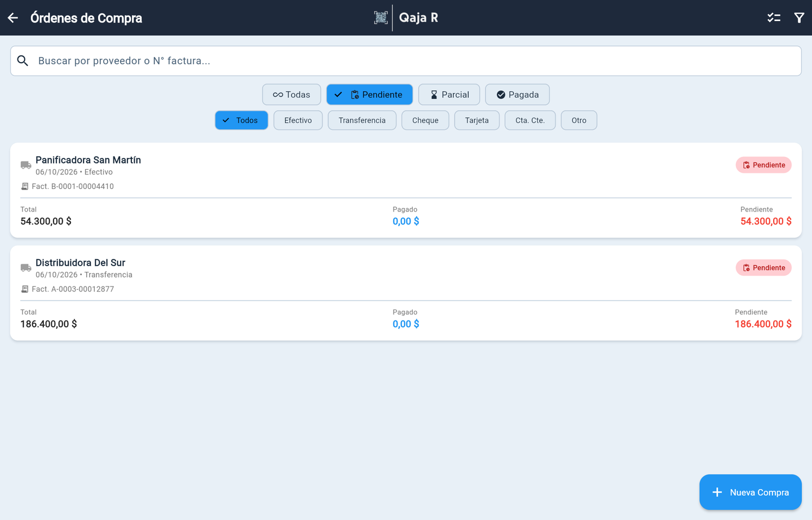Go back using the arrow icon
Image resolution: width=812 pixels, height=520 pixels.
pyautogui.click(x=13, y=18)
